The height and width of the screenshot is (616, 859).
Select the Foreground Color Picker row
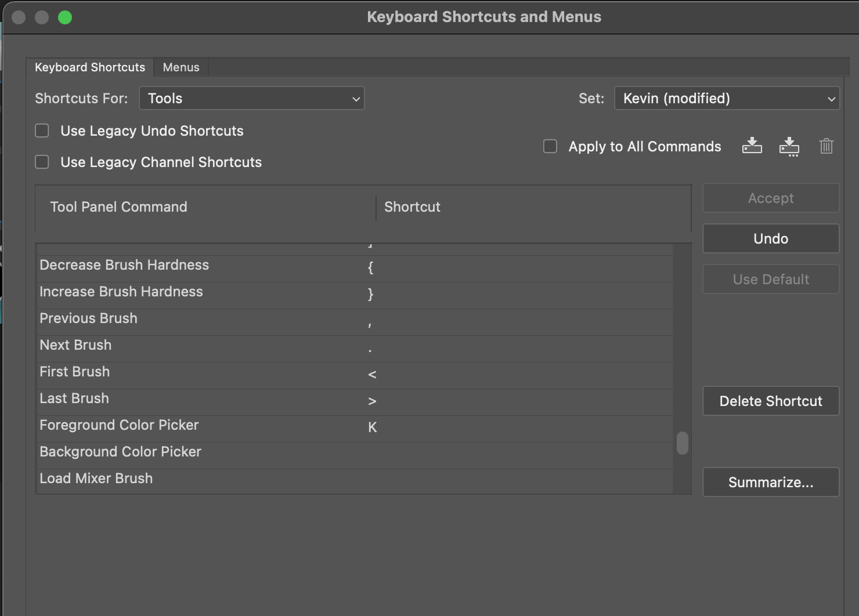pyautogui.click(x=119, y=425)
